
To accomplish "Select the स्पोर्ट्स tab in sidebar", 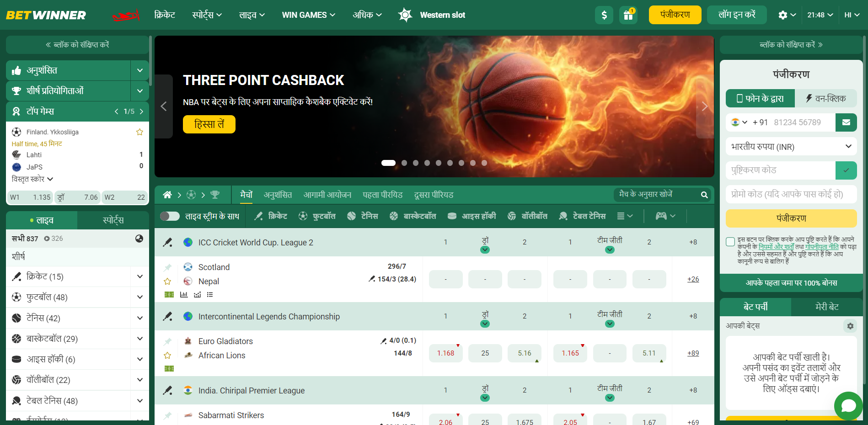I will click(x=113, y=220).
